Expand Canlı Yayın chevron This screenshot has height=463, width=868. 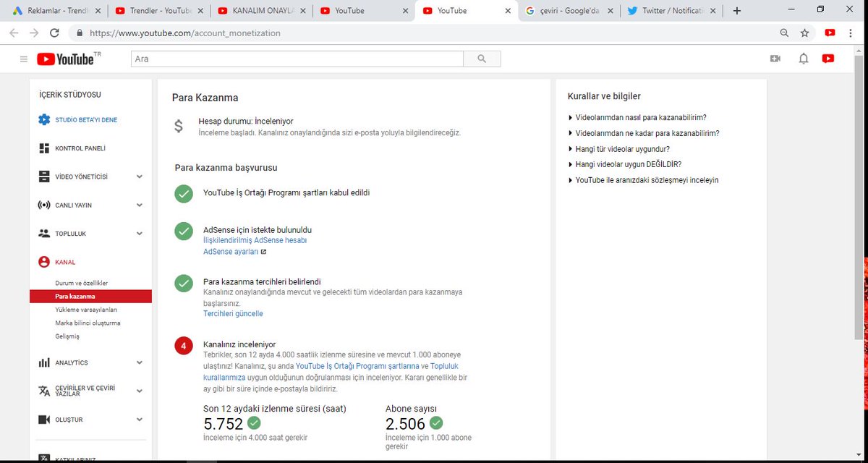(140, 205)
